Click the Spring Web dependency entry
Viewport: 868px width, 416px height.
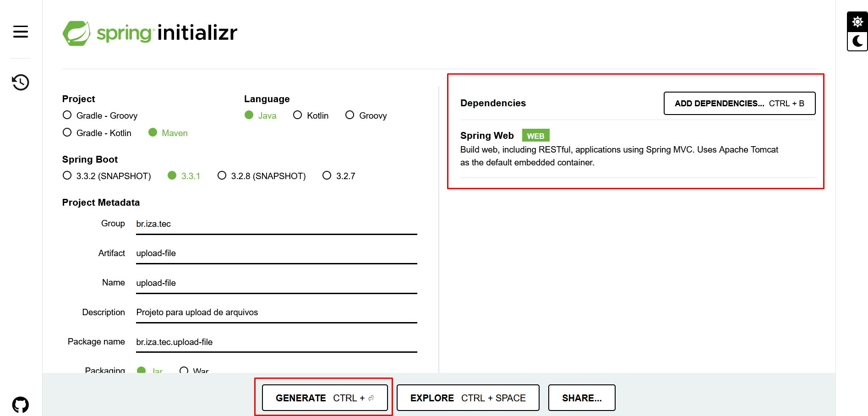pos(638,149)
